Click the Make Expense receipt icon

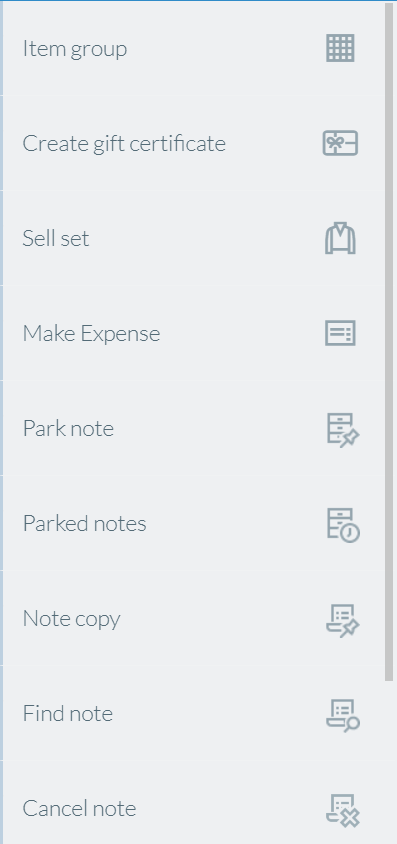pos(340,333)
